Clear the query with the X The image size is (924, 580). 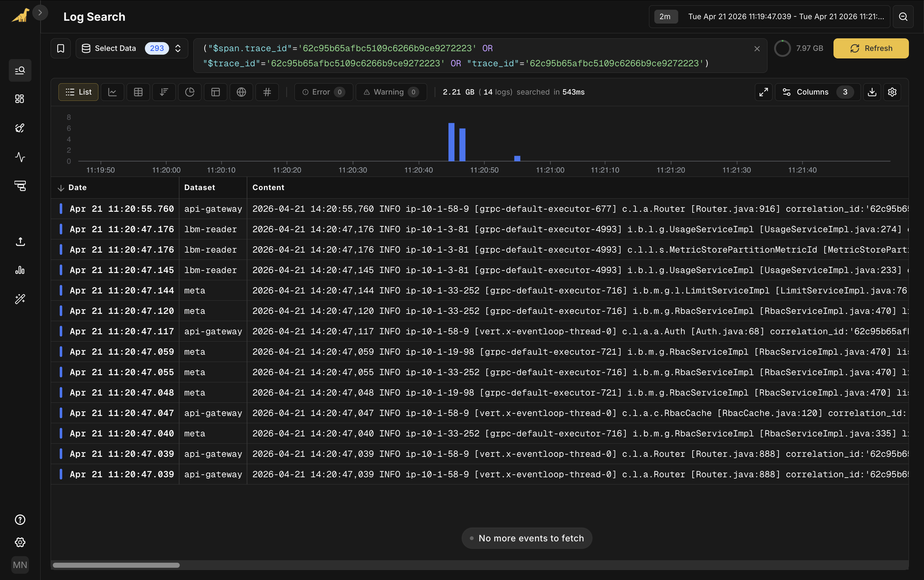[x=757, y=49]
